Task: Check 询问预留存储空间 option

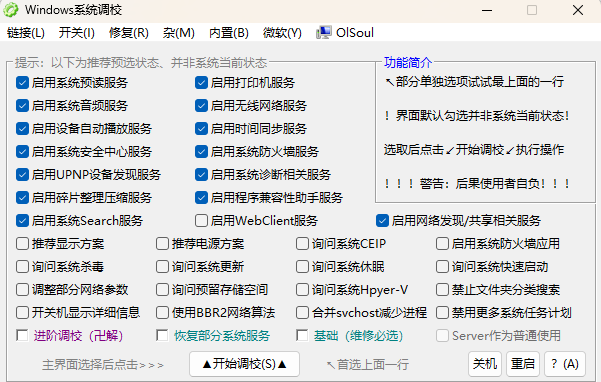Action: click(x=162, y=290)
